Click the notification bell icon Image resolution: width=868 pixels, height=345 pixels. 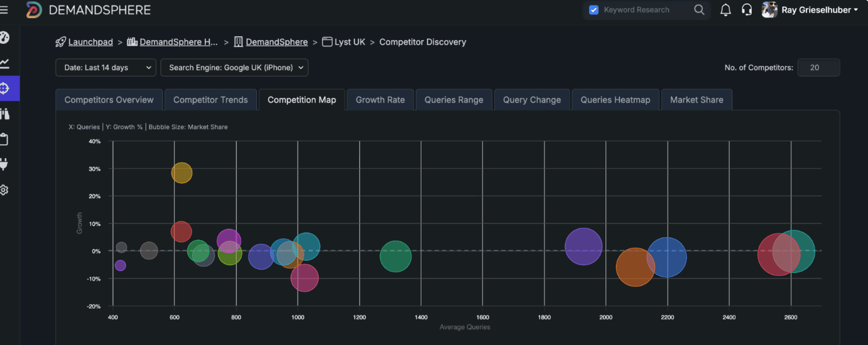(725, 10)
